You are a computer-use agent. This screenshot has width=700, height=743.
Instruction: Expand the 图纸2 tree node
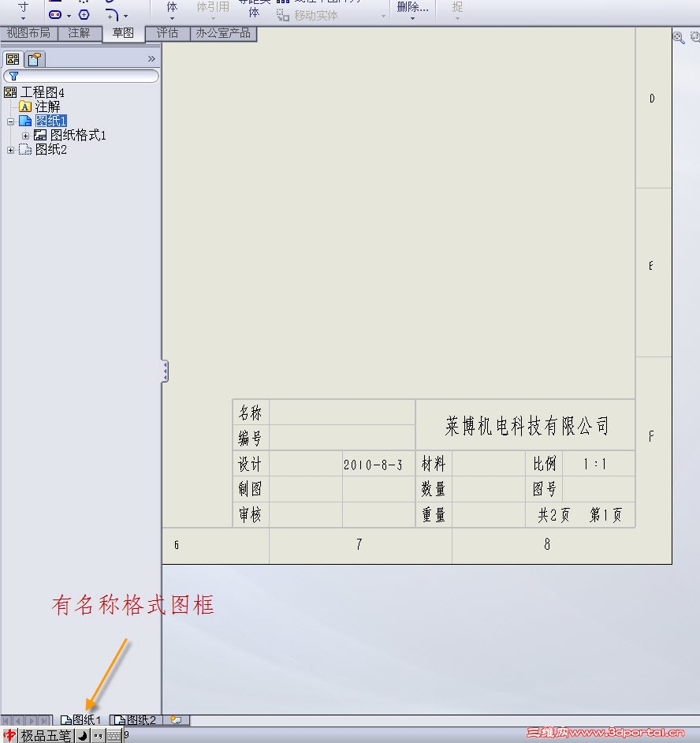coord(10,150)
